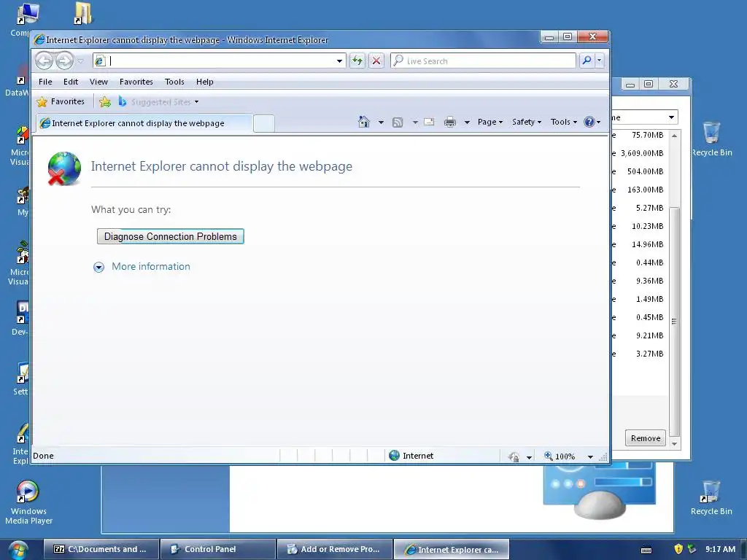Open the File menu
747x560 pixels.
45,82
